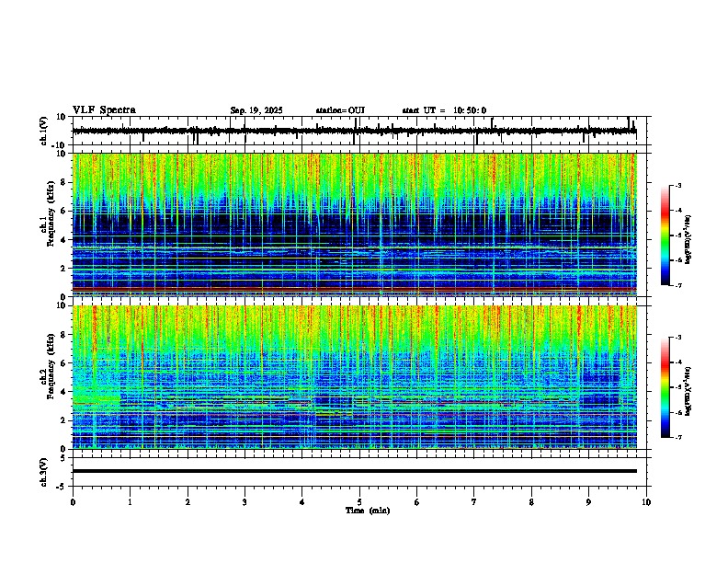Click the ch.1 waveform trace panel
Image resolution: width=728 pixels, height=563 pixels.
pos(359,131)
